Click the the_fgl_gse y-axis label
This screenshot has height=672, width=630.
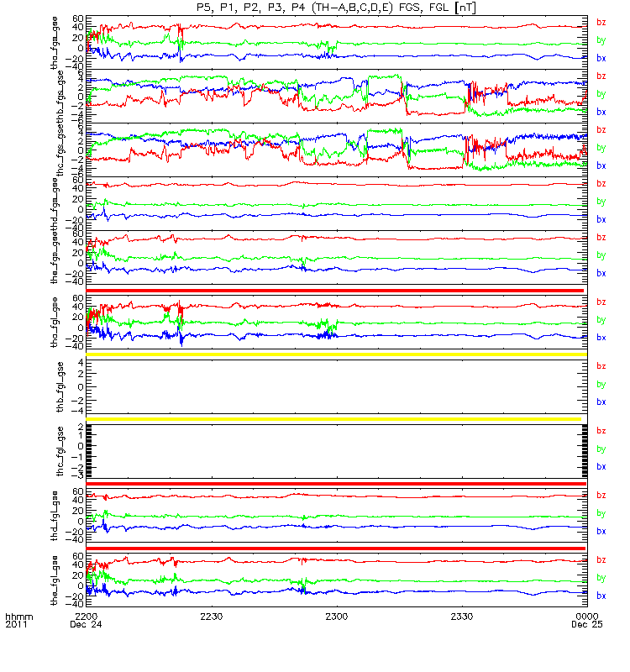(55, 580)
